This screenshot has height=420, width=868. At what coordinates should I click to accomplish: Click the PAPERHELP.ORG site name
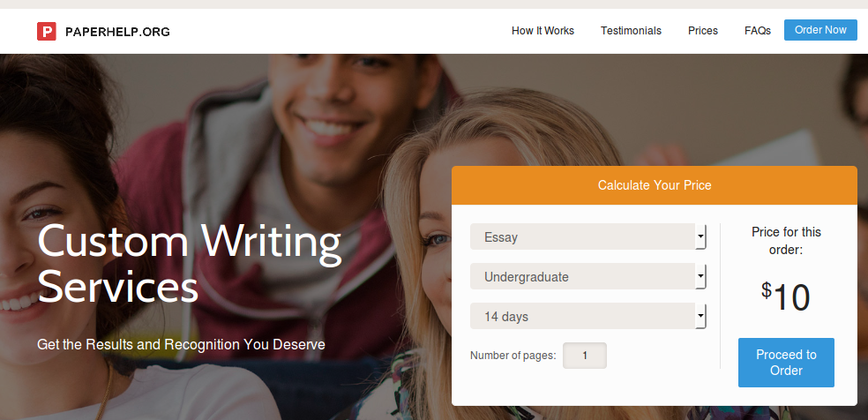tap(117, 32)
